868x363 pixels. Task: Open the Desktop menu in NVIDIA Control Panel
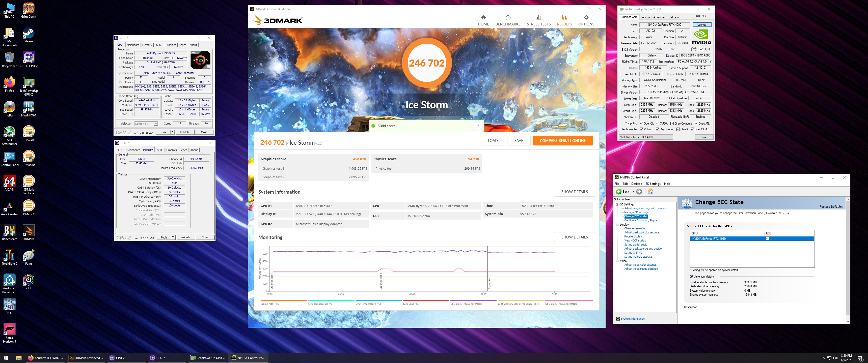637,184
